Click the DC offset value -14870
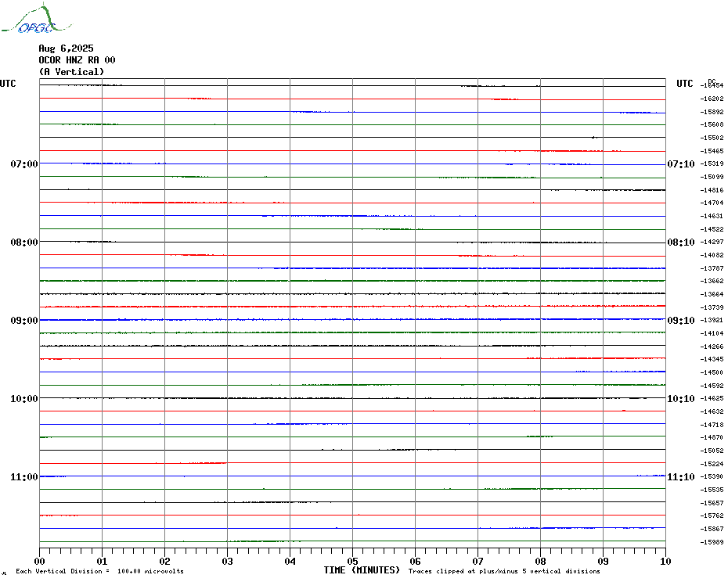The image size is (728, 582). pos(712,437)
